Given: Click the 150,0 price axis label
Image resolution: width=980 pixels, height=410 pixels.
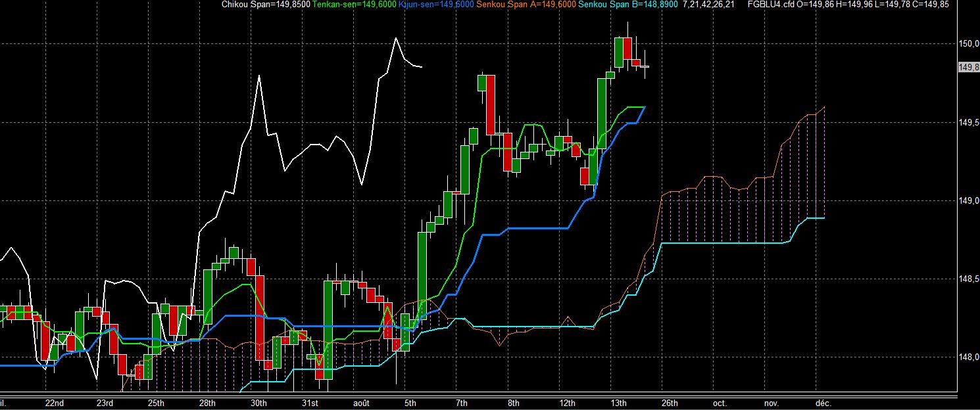Looking at the screenshot, I should [968, 44].
